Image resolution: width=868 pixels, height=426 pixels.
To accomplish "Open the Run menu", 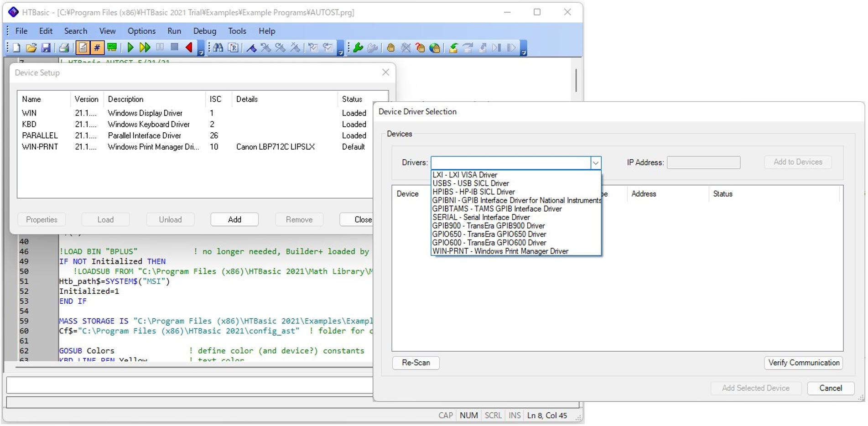I will click(x=174, y=31).
